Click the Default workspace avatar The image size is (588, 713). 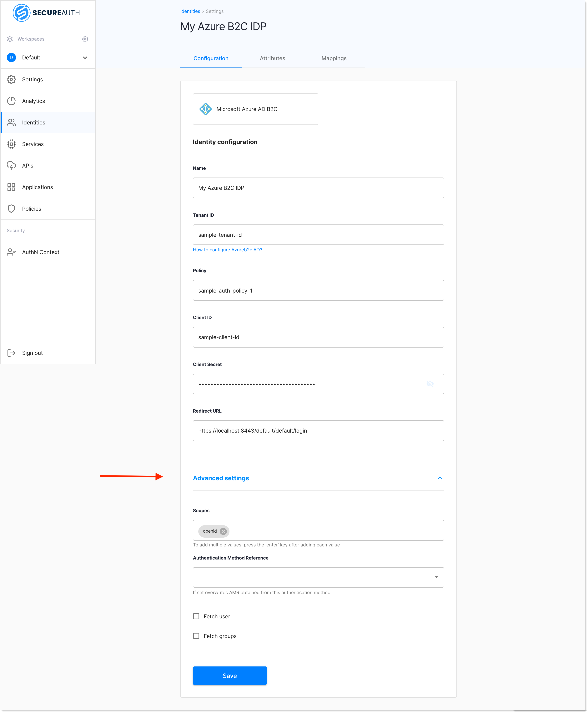[11, 58]
